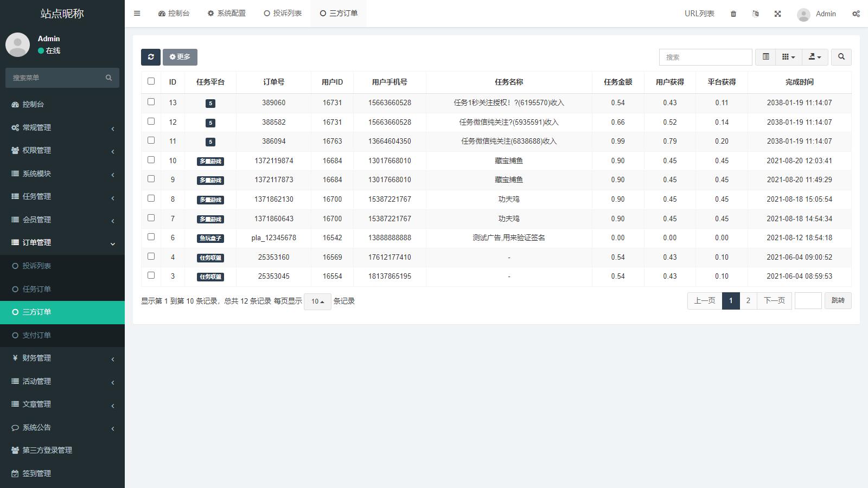Click the sidebar collapse hamburger icon
Viewport: 868px width, 488px height.
coord(137,13)
